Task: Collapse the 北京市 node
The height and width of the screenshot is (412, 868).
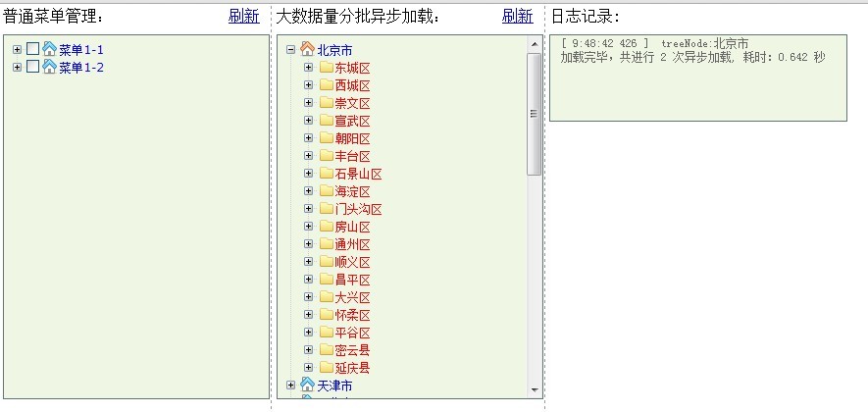Action: (291, 50)
